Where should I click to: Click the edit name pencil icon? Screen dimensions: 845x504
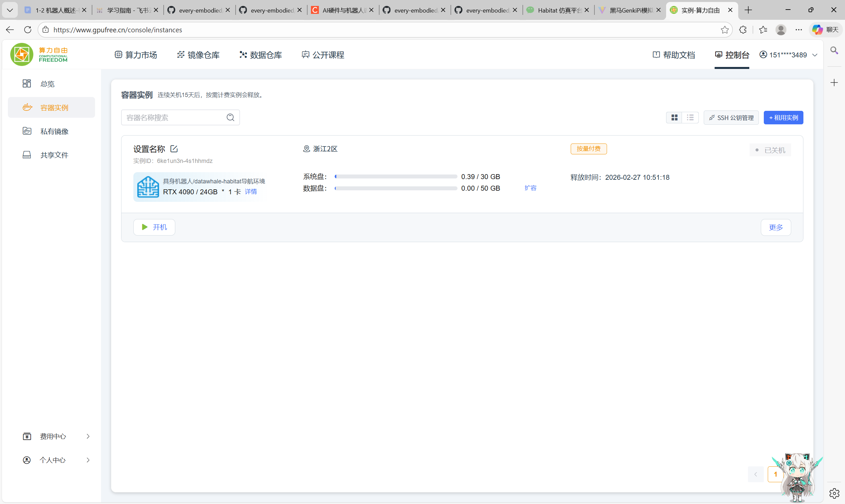tap(174, 149)
